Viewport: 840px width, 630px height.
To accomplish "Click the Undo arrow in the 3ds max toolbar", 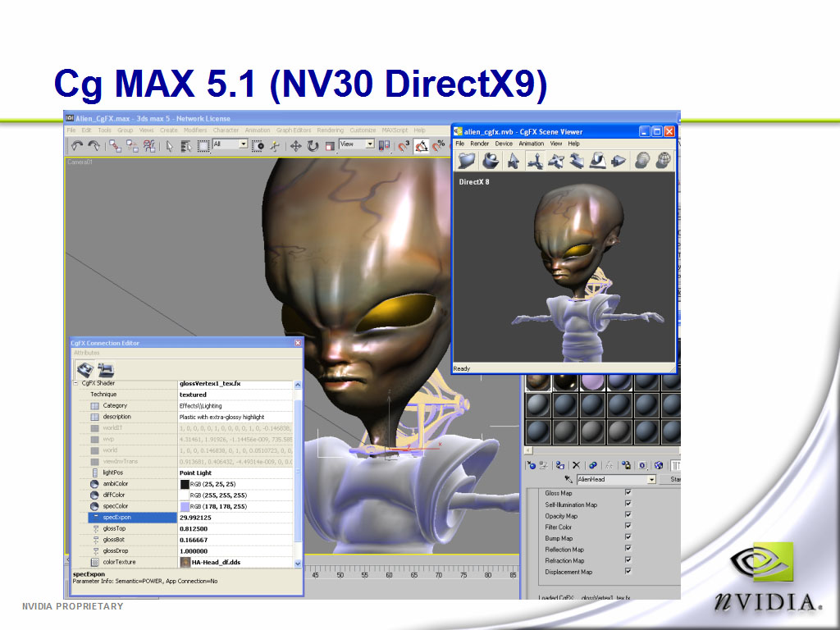I will 77,146.
